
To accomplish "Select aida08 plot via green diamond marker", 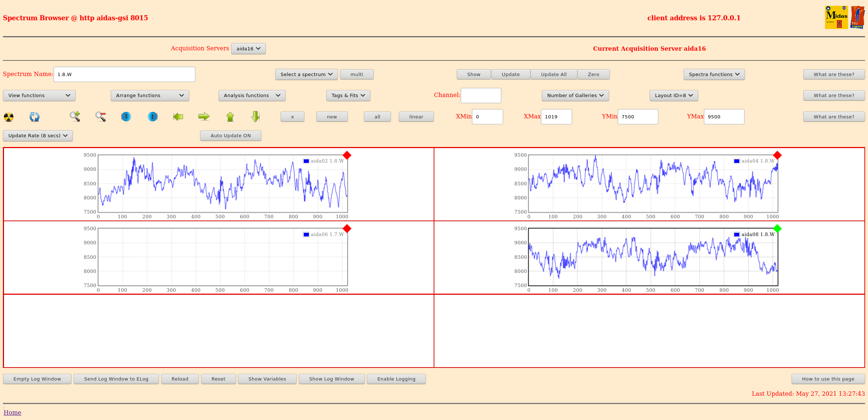I will click(x=777, y=228).
